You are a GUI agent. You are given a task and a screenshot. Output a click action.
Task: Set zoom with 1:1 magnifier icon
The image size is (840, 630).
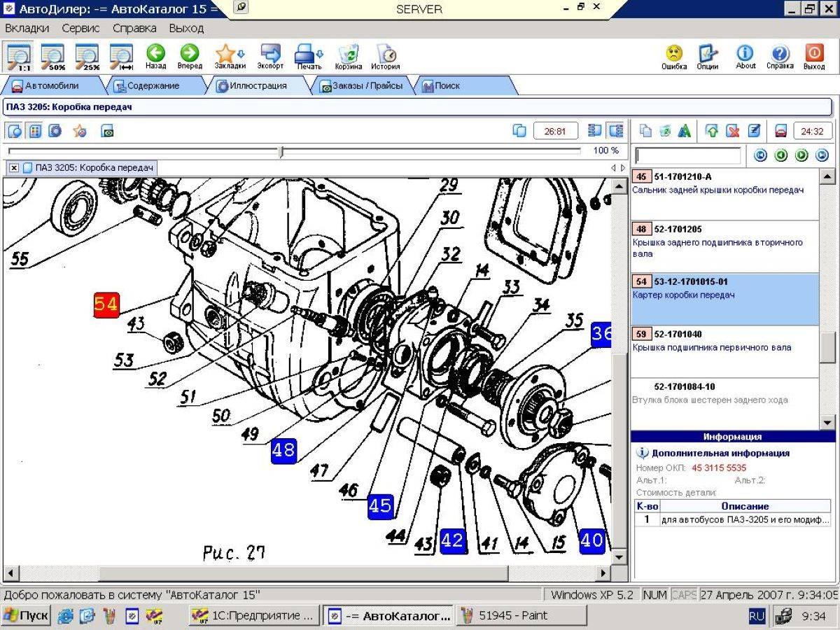[17, 57]
